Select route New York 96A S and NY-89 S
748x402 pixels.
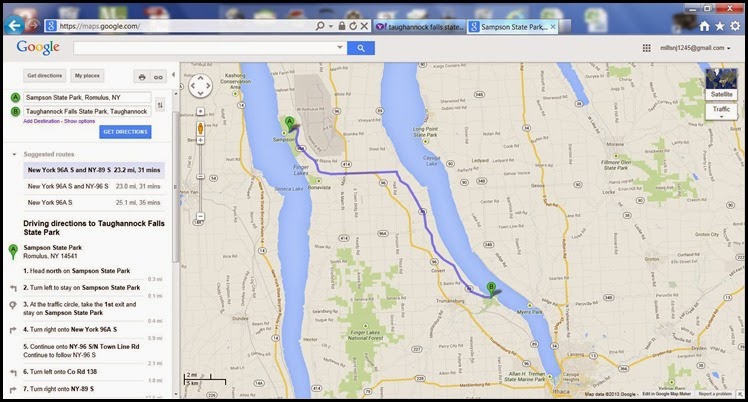click(x=94, y=170)
